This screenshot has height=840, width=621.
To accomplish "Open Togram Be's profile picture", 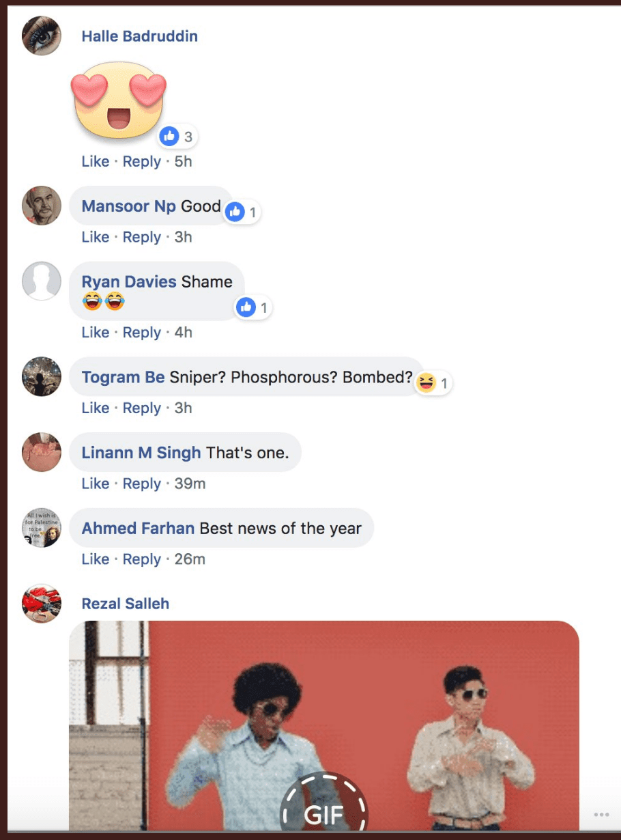I will pos(42,376).
